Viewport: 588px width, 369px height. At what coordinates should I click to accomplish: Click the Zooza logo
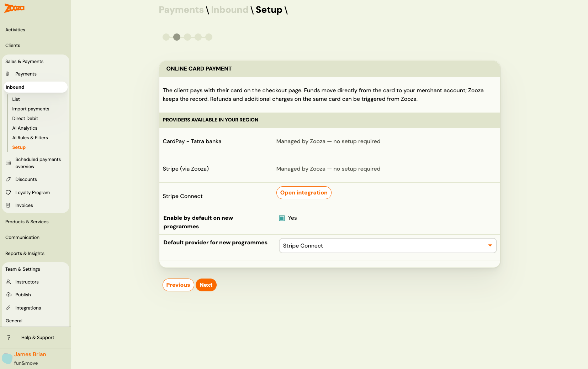point(14,8)
